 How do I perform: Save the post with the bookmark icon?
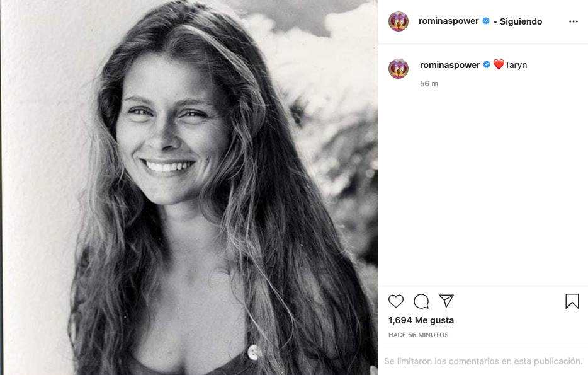click(572, 301)
